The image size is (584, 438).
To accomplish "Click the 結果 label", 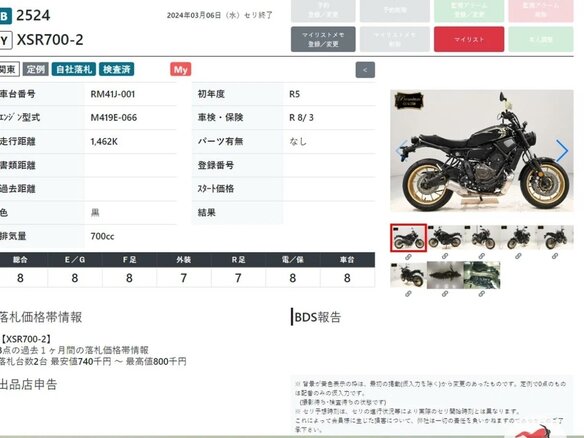I will point(207,213).
